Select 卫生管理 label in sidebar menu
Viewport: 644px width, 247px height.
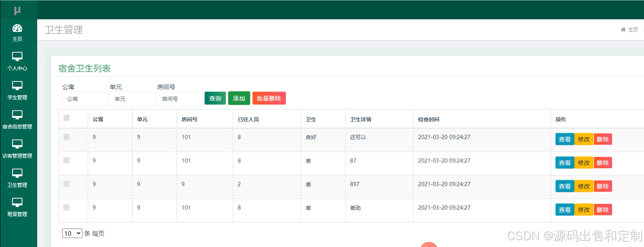coord(17,185)
